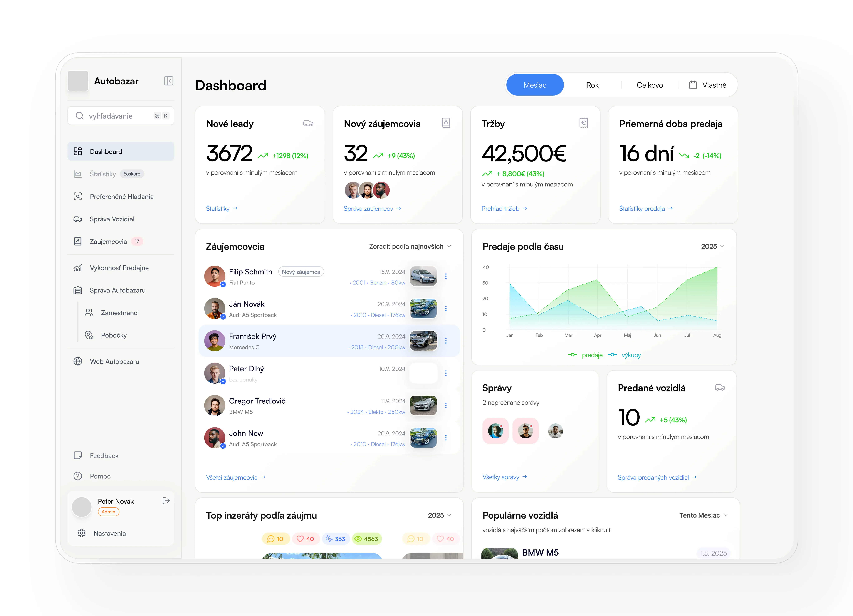Click the logout icon next to Peter Novák
Screen dimensions: 853x616
[x=166, y=501]
